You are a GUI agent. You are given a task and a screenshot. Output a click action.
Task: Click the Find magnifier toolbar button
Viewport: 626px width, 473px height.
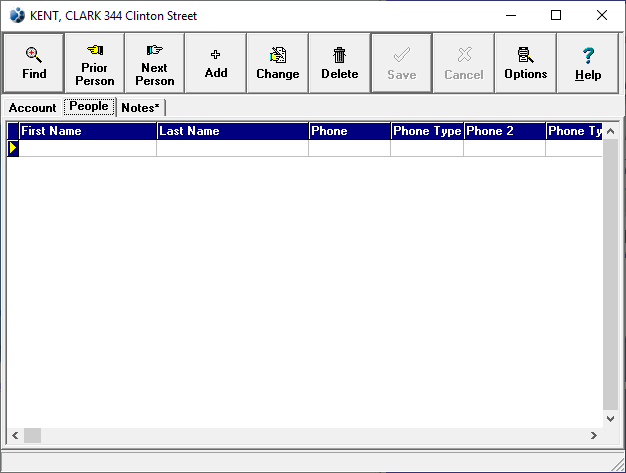click(34, 63)
